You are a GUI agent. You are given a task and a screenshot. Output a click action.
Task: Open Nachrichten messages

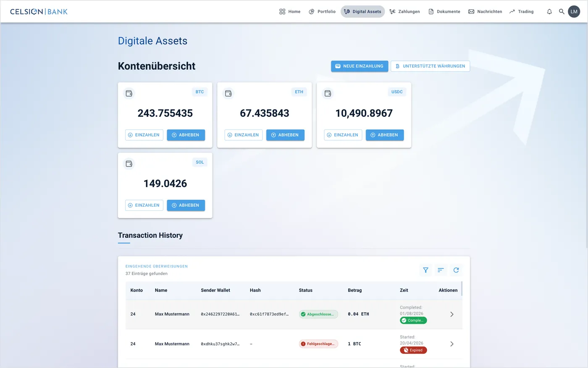click(x=485, y=11)
